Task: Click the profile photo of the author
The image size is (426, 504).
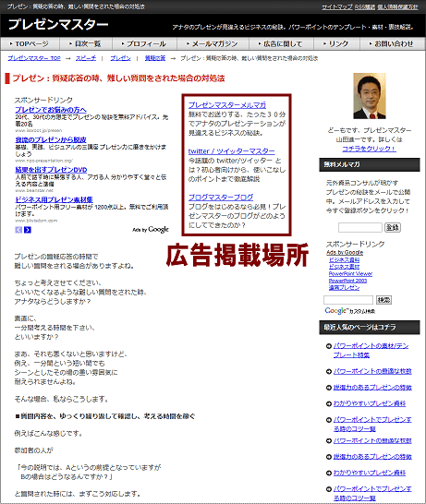Action: coord(369,96)
